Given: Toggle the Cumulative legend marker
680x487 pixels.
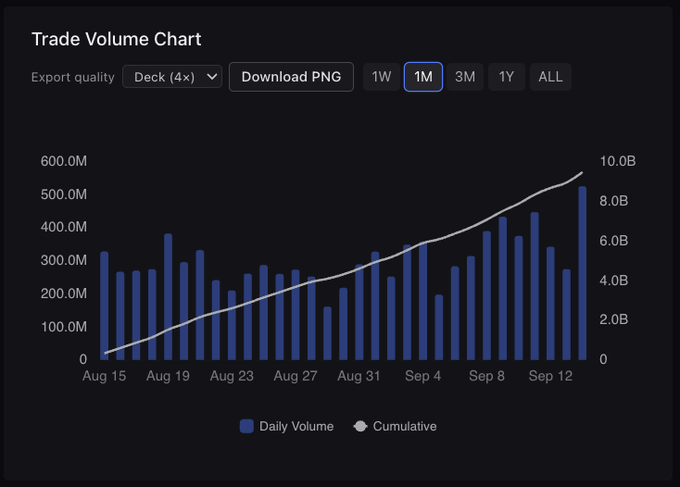Looking at the screenshot, I should [x=360, y=426].
